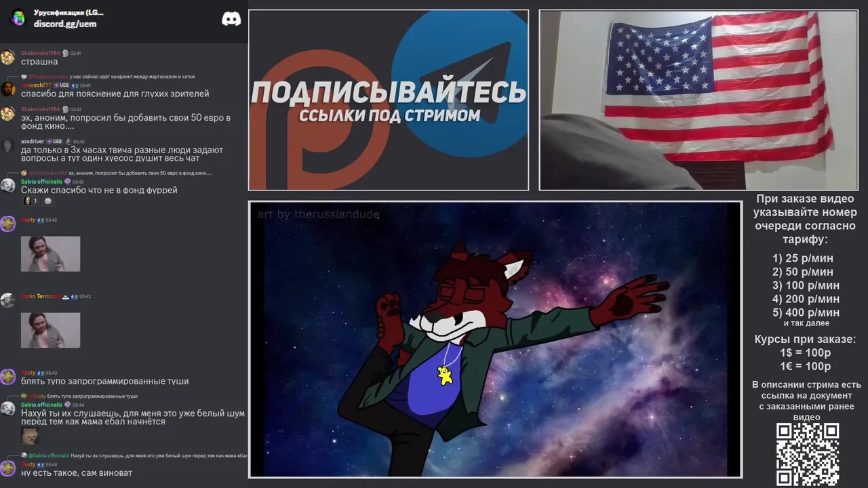
Task: Open Ennio Terricone's avatar
Action: point(7,300)
